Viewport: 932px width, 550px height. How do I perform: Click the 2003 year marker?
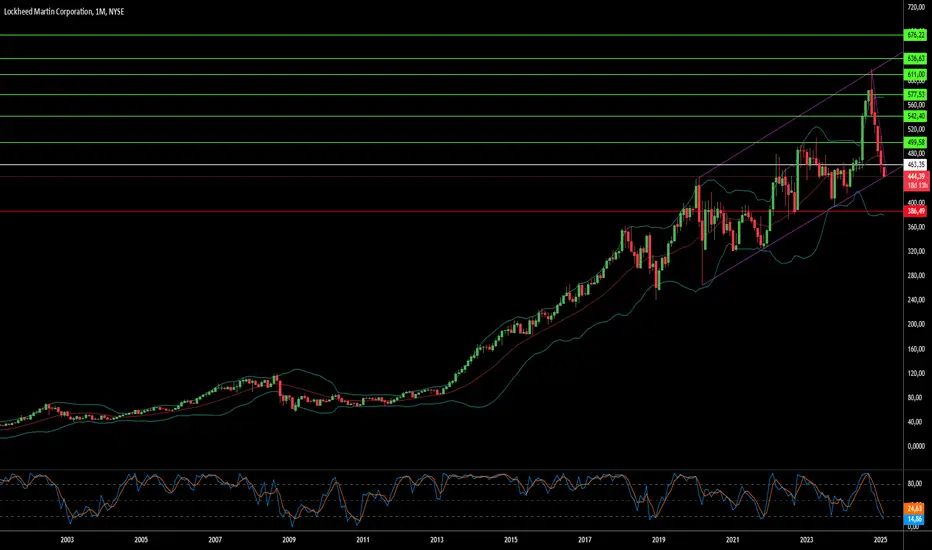point(67,540)
